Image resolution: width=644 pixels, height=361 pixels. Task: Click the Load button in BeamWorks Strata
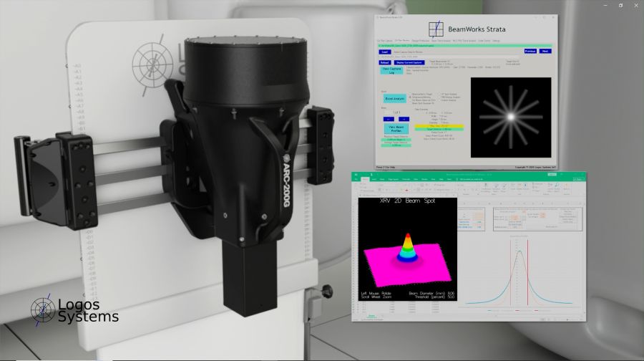385,52
